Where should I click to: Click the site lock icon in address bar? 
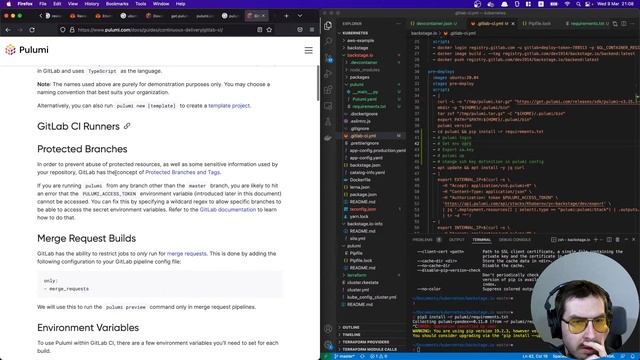(x=72, y=30)
